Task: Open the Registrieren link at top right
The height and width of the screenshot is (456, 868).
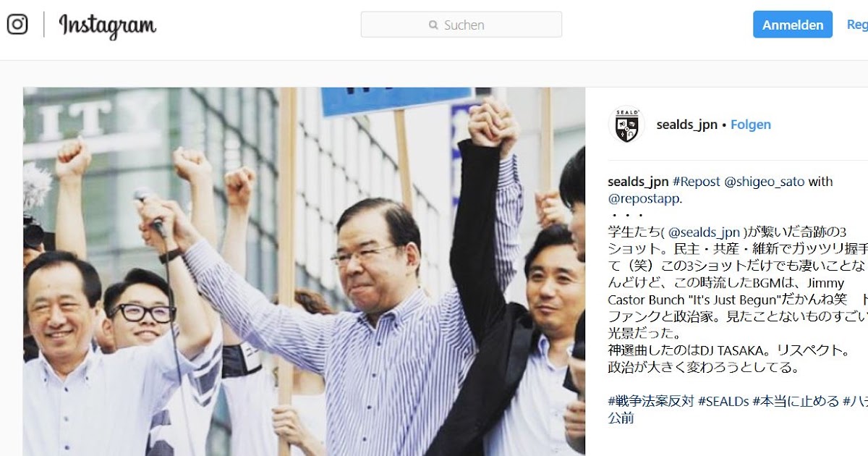Action: coord(857,25)
